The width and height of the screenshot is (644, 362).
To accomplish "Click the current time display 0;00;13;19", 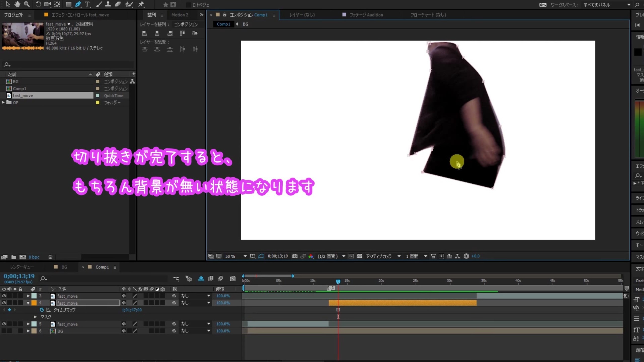I will tap(19, 276).
